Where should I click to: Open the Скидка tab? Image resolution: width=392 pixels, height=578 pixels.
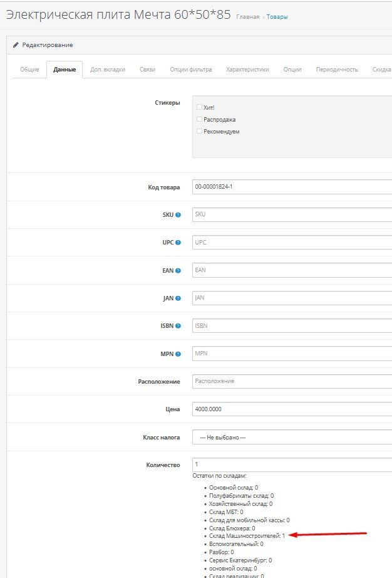tap(381, 70)
